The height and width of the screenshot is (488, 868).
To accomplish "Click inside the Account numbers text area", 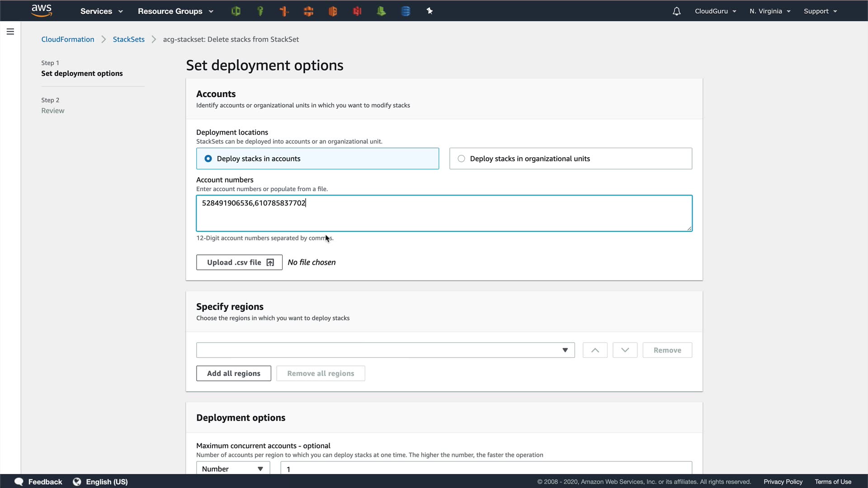I will pos(444,217).
